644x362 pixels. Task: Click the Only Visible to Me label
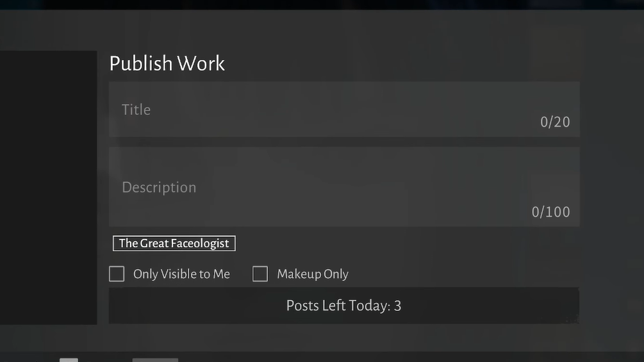click(x=181, y=274)
